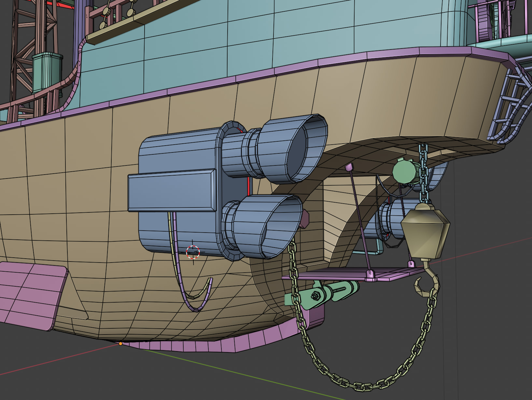The height and width of the screenshot is (400, 532).
Task: Select the orange origin point under the hull
Action: point(120,343)
